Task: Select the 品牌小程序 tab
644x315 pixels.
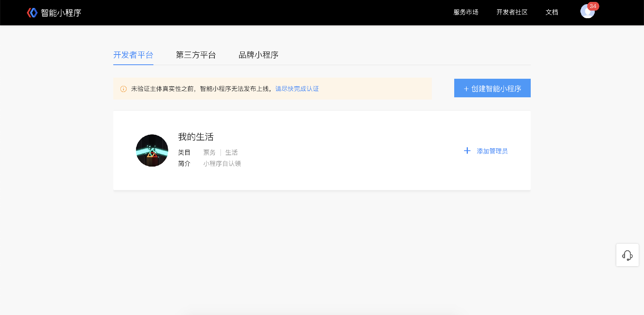Action: tap(258, 55)
